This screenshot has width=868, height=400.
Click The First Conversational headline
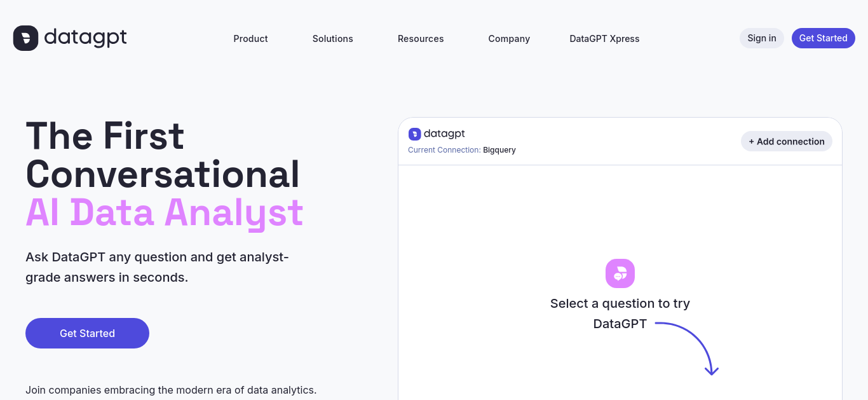click(163, 155)
